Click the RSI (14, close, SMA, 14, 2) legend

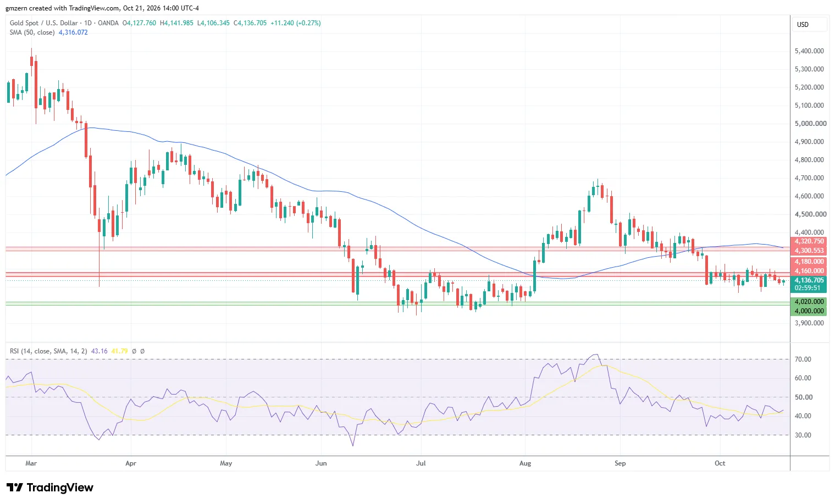coord(48,351)
